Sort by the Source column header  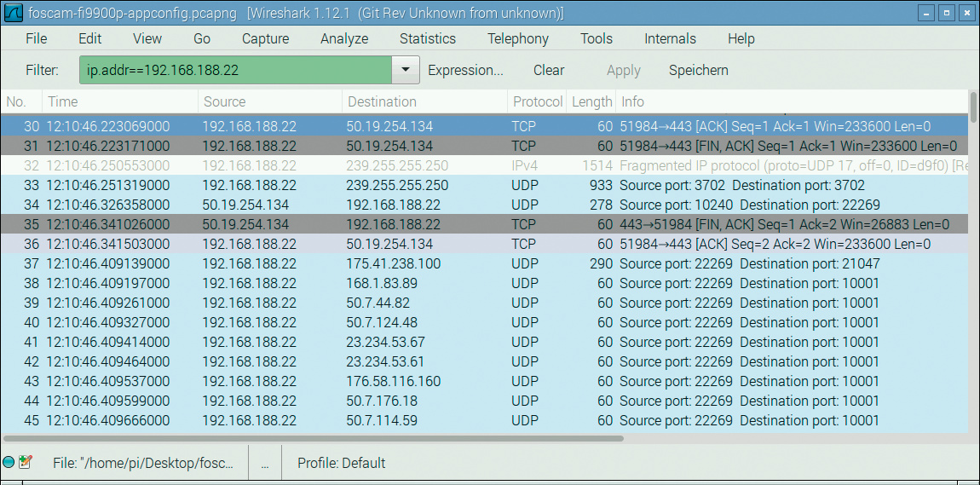(x=270, y=101)
